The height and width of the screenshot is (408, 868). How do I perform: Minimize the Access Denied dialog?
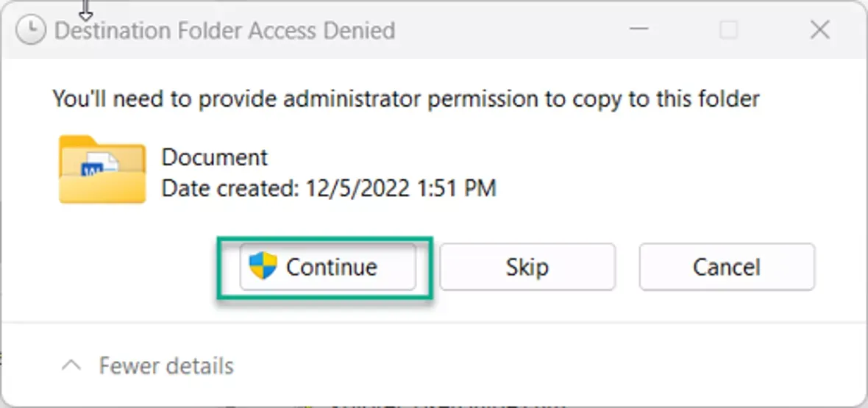pyautogui.click(x=639, y=29)
